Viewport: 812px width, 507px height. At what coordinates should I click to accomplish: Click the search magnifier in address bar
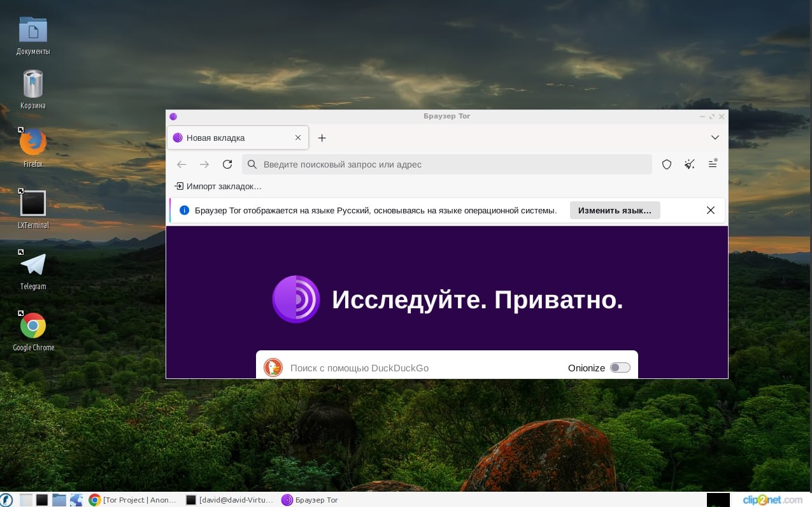(x=252, y=164)
